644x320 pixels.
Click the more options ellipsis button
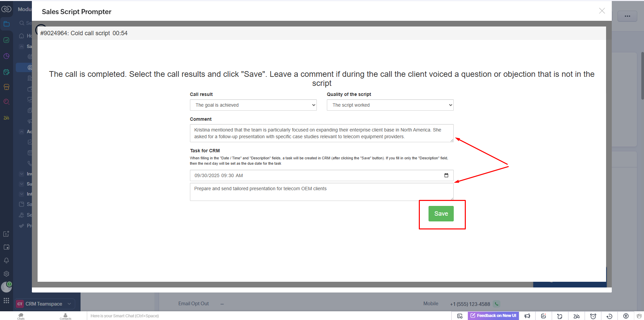click(x=627, y=16)
